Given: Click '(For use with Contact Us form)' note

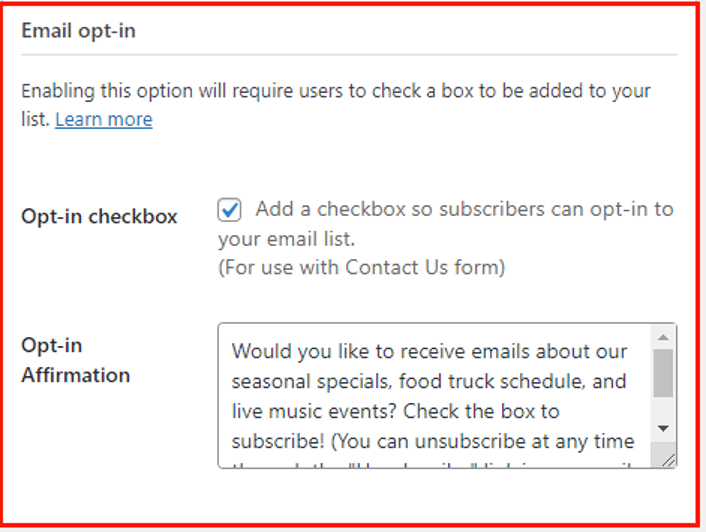Looking at the screenshot, I should click(361, 268).
